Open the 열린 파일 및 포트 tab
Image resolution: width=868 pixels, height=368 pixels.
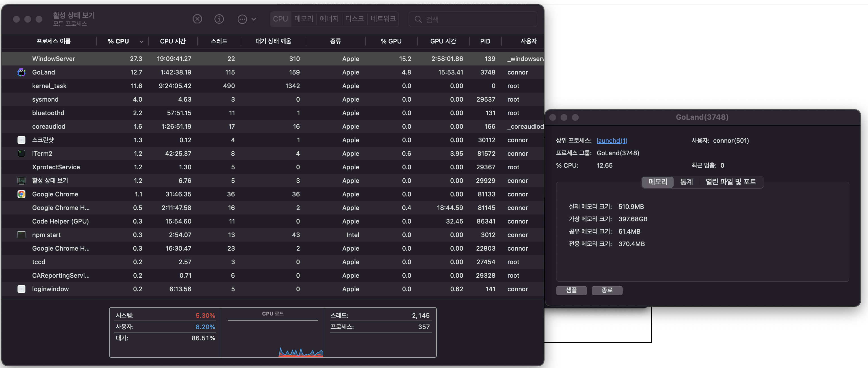(730, 182)
